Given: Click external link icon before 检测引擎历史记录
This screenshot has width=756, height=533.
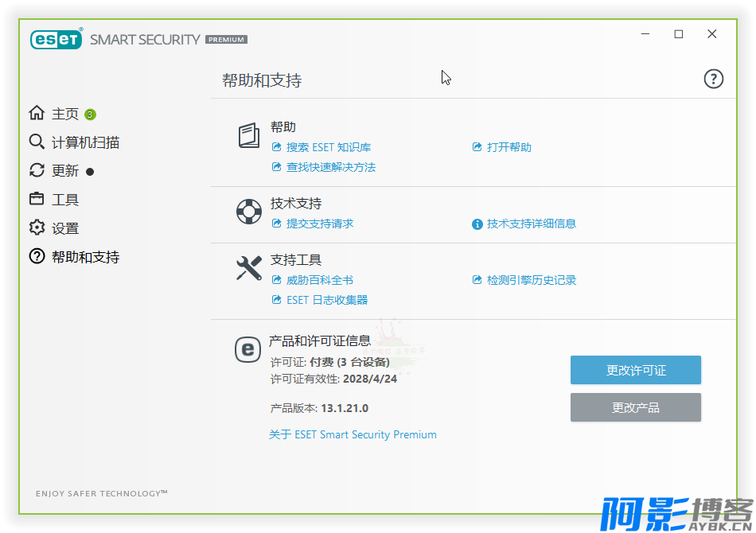Looking at the screenshot, I should tap(477, 279).
